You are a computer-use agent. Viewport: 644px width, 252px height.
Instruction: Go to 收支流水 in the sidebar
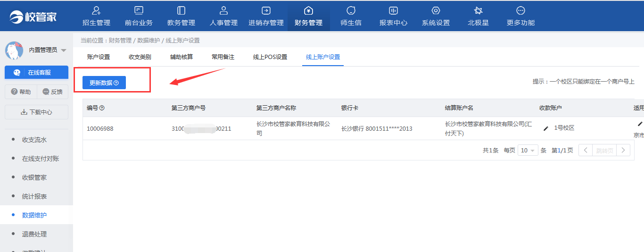34,140
